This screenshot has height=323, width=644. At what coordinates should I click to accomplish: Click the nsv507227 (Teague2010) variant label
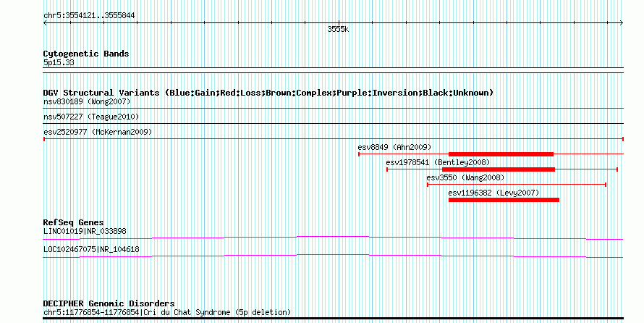[91, 117]
